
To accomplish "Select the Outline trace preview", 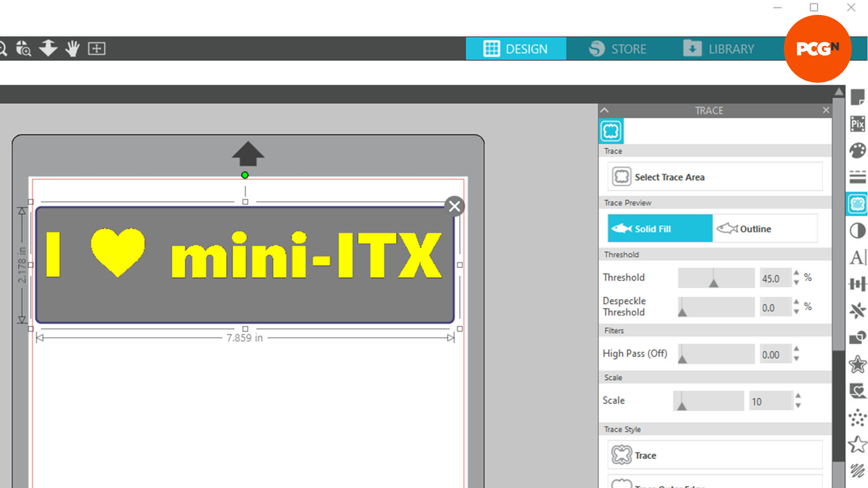I will coord(765,229).
